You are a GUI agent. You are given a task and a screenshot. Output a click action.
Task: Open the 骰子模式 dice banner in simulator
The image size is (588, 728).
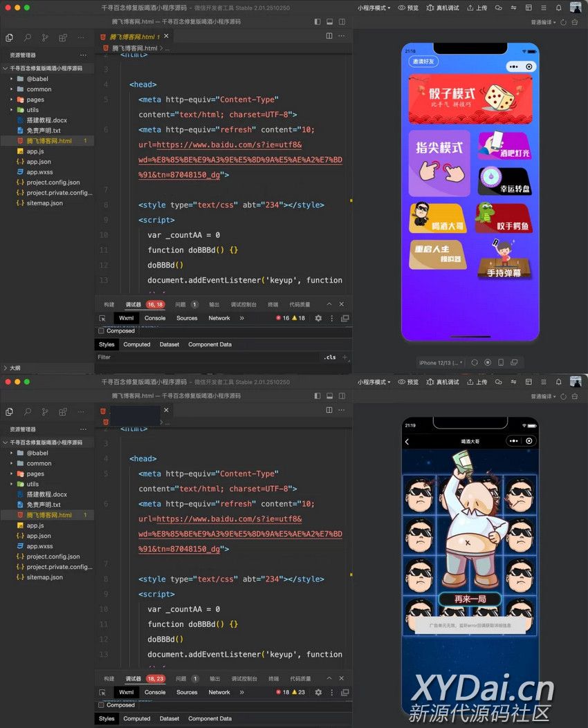pyautogui.click(x=470, y=99)
